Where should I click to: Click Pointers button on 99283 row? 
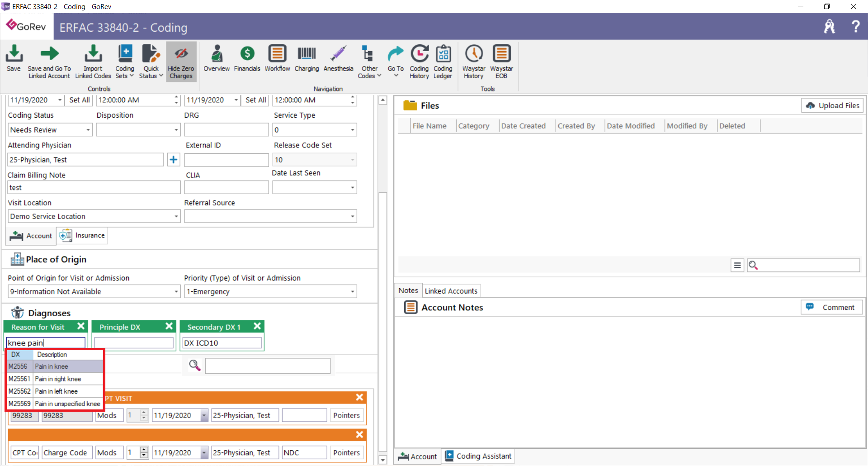[x=346, y=415]
